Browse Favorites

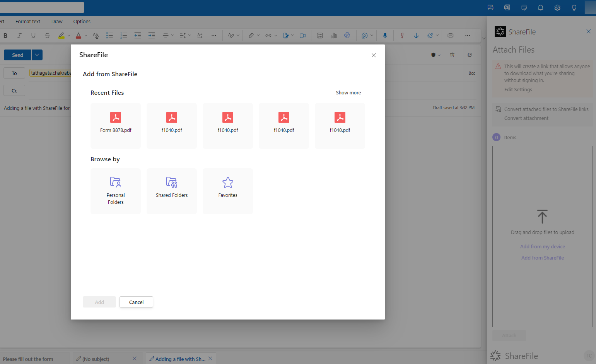coord(228,191)
